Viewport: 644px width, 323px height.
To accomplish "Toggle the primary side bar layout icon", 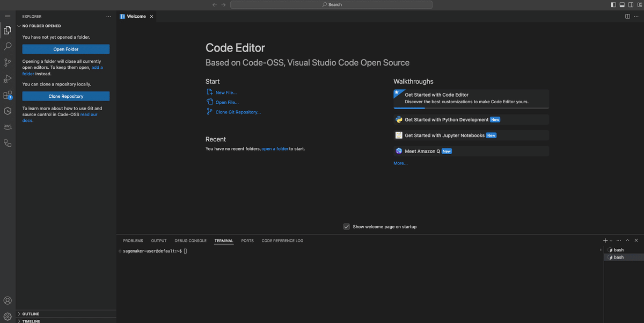I will point(613,5).
